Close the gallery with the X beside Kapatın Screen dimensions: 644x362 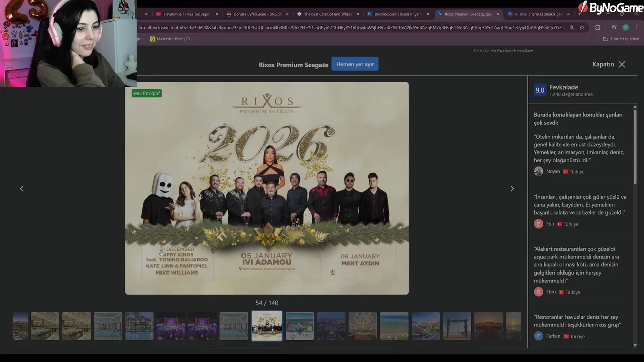coord(622,64)
